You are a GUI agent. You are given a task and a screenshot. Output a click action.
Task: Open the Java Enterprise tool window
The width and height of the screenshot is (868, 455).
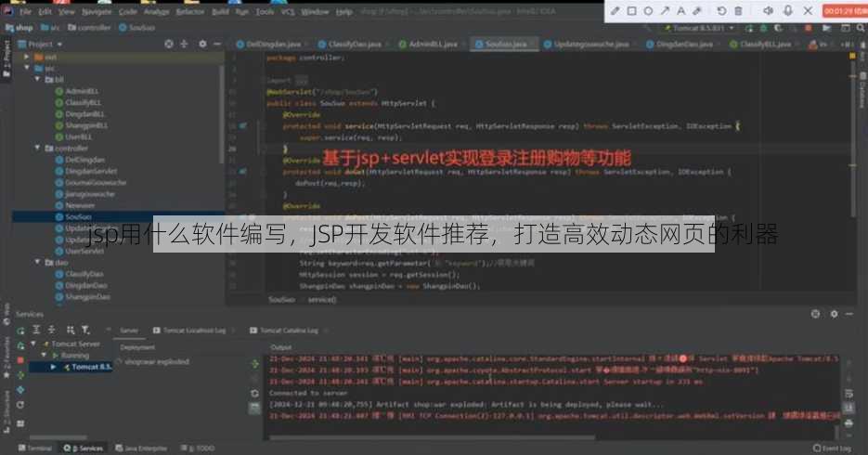(141, 448)
